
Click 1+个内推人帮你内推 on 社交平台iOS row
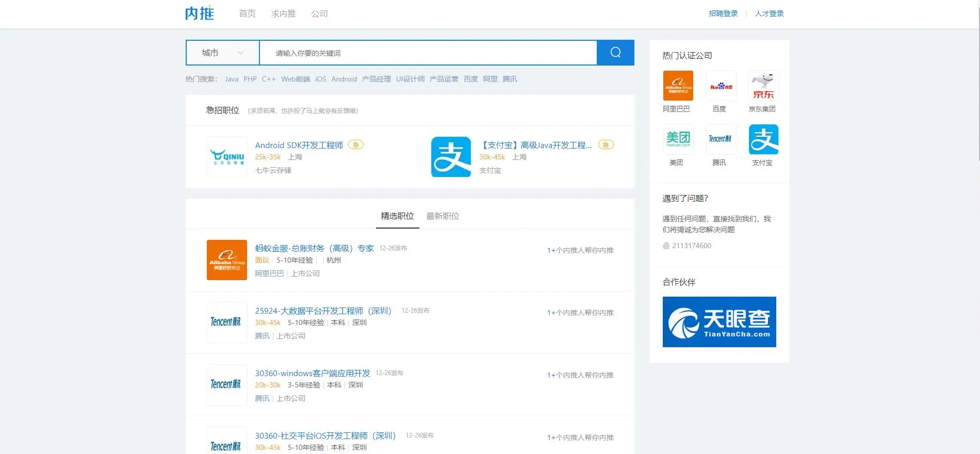point(580,437)
